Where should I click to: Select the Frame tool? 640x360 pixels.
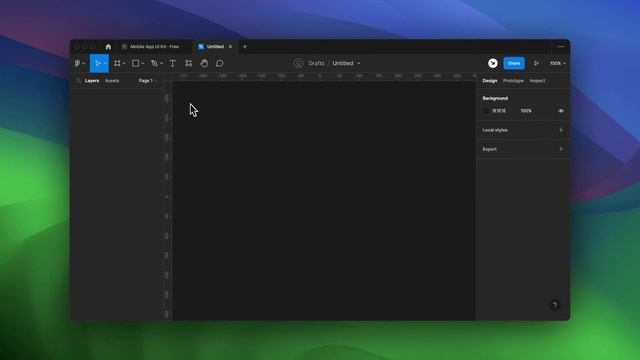[x=117, y=63]
